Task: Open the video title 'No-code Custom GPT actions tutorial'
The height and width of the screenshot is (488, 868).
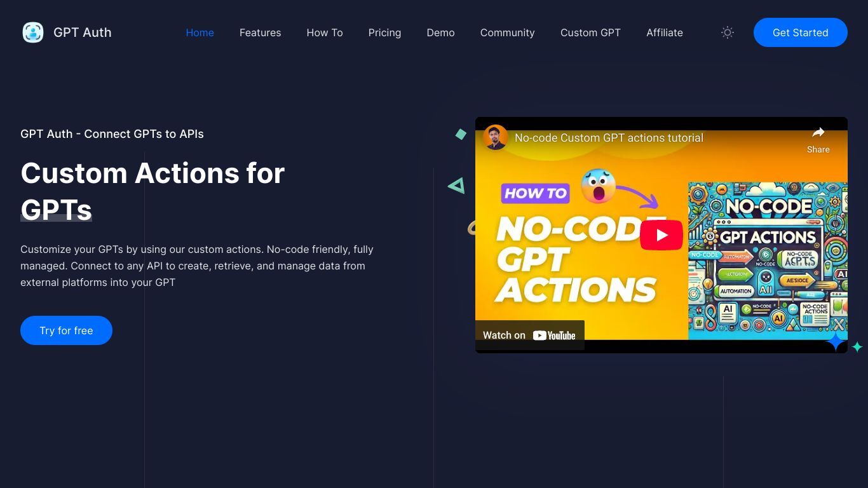Action: 609,137
